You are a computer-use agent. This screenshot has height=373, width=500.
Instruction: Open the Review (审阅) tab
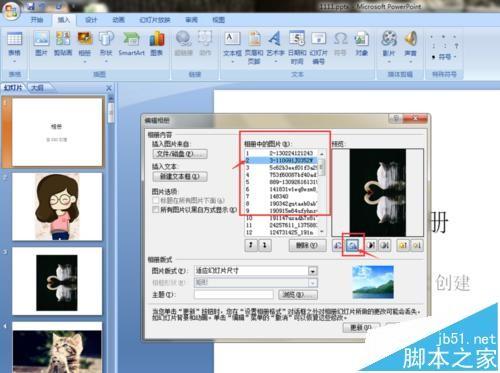click(191, 20)
